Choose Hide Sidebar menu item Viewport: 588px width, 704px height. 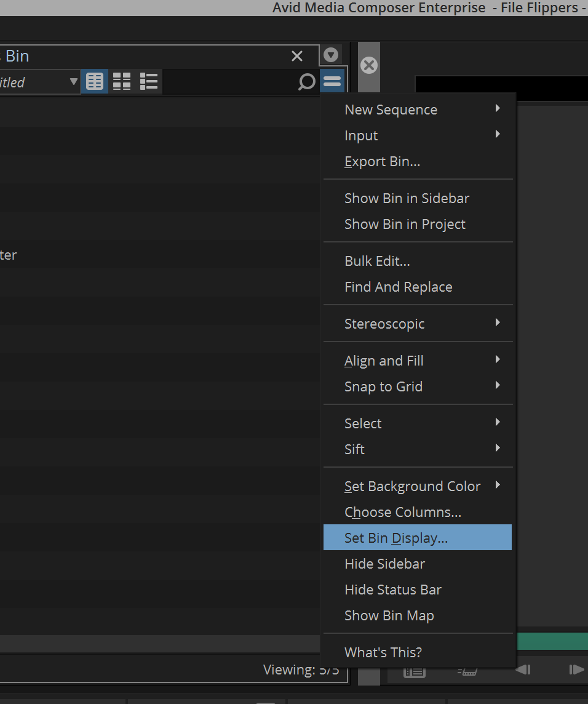418,564
